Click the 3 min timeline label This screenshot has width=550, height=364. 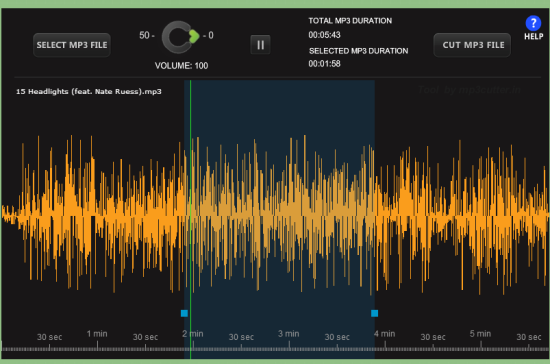click(x=289, y=334)
